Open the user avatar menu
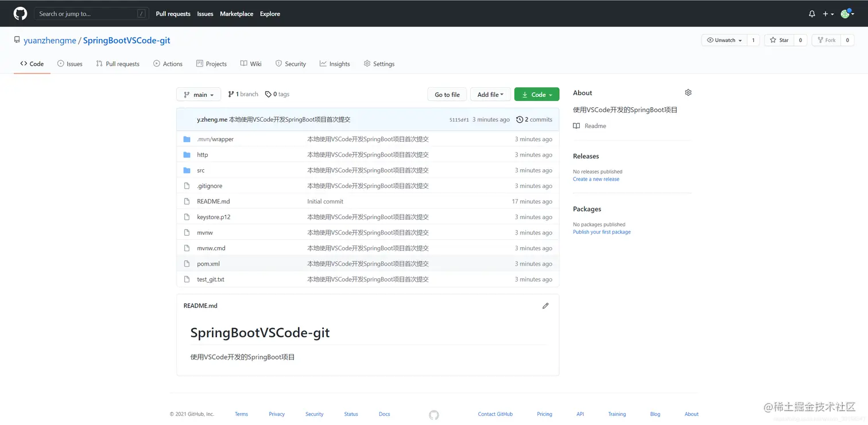Screen dimensions: 868x425 tap(847, 14)
